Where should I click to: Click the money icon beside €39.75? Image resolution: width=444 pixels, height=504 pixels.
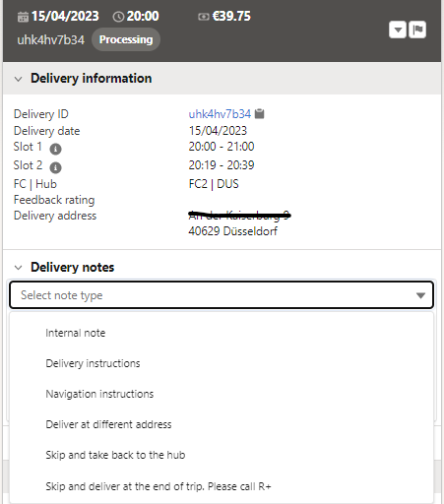[204, 17]
